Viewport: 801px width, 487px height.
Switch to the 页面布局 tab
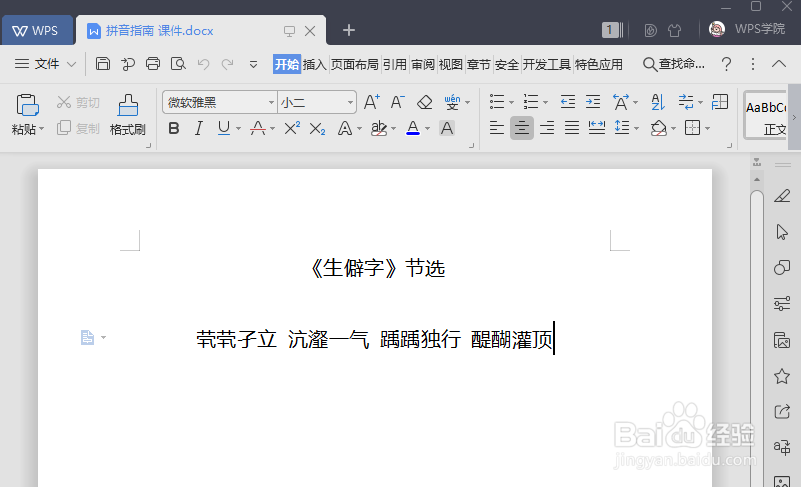click(355, 64)
